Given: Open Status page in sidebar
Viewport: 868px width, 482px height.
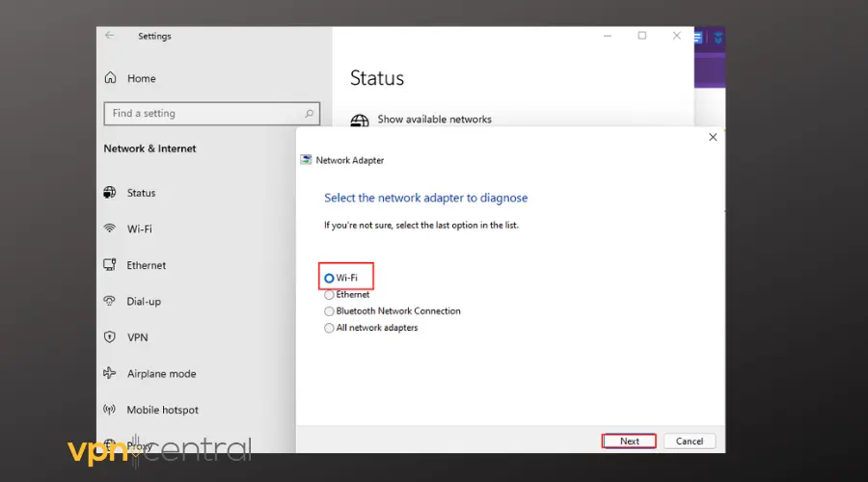Looking at the screenshot, I should (141, 193).
